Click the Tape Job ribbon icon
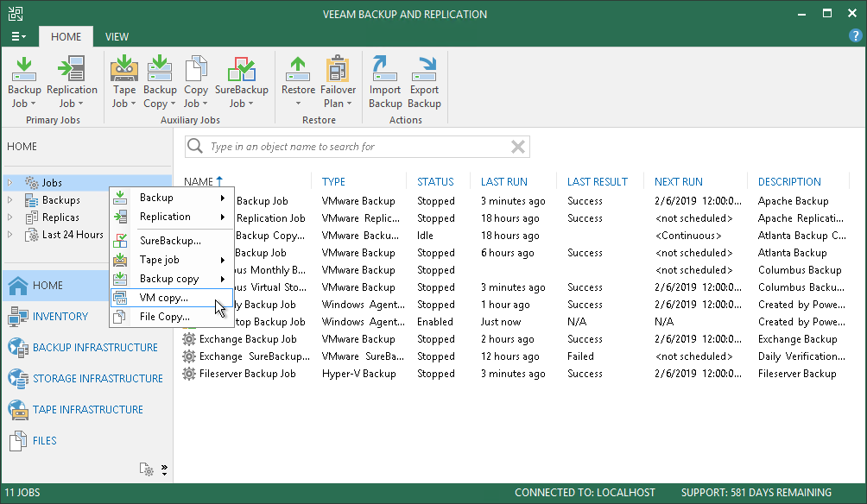 (x=124, y=82)
